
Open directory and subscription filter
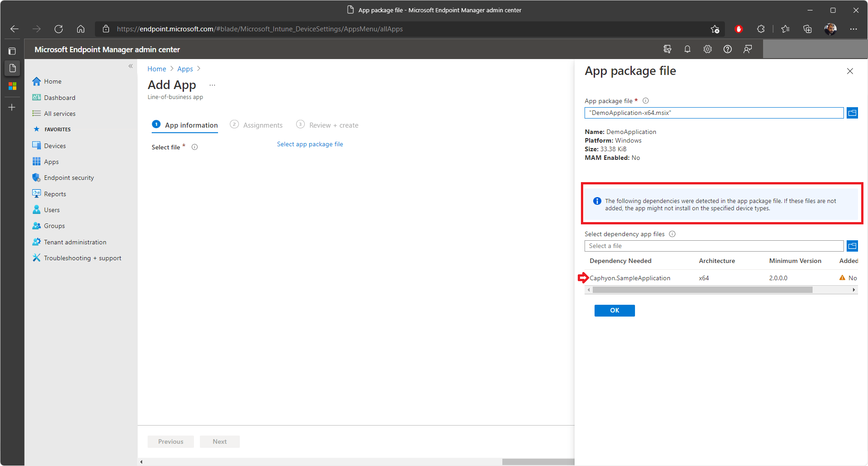tap(667, 49)
